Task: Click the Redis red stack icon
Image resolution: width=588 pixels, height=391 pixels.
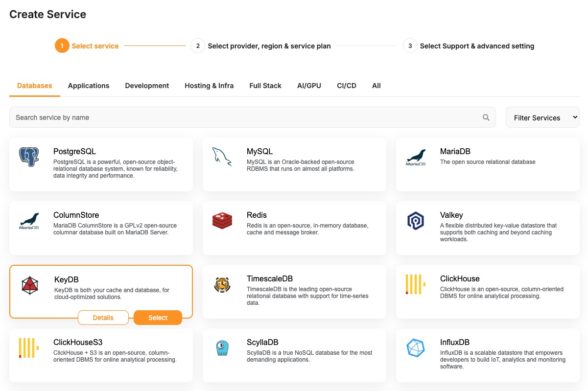Action: tap(222, 221)
